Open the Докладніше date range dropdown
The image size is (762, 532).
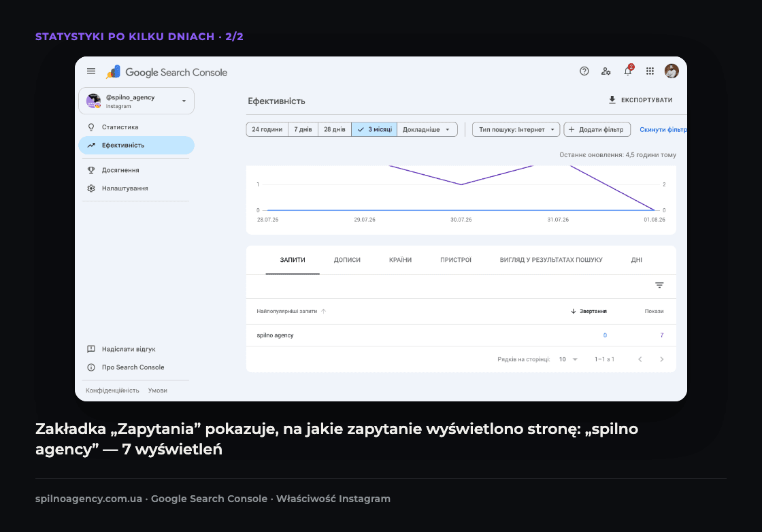[427, 130]
